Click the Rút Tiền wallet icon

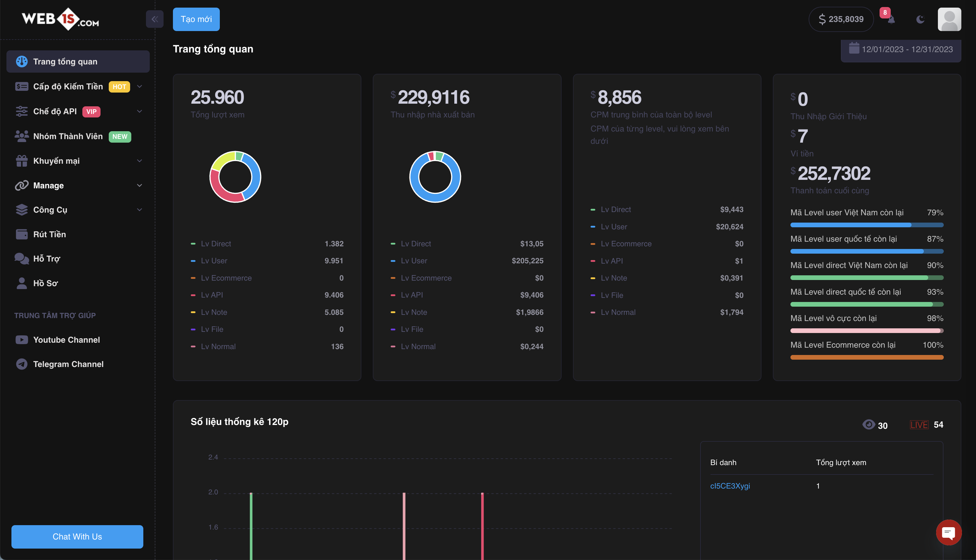point(22,234)
